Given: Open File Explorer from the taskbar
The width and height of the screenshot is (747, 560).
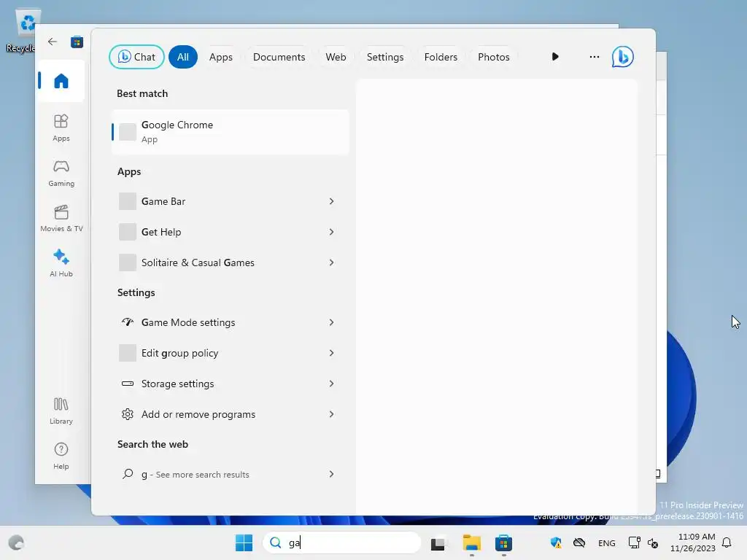Looking at the screenshot, I should pyautogui.click(x=472, y=542).
